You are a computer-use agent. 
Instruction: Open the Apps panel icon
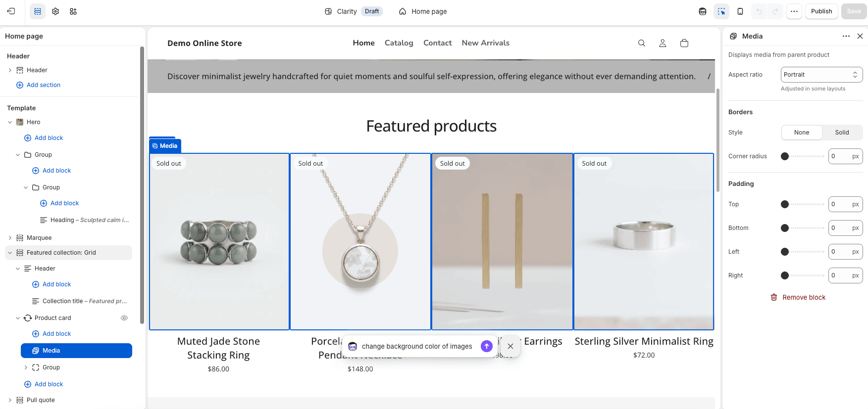click(x=73, y=11)
